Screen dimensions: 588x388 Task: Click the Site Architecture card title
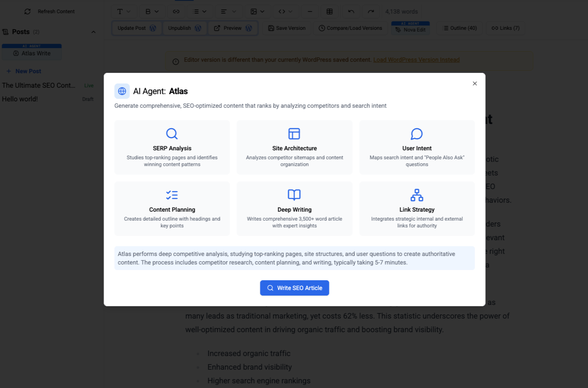(x=294, y=148)
